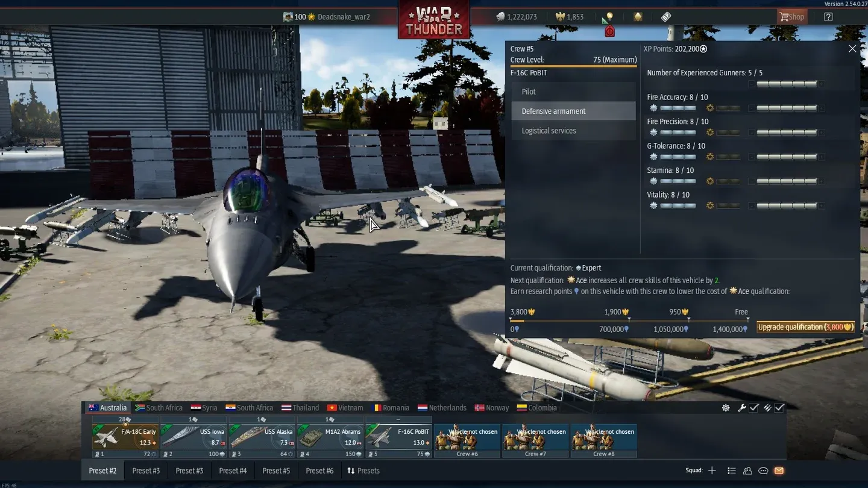The width and height of the screenshot is (868, 488).
Task: Open the Deadsnake_war2 player profile
Action: pos(326,17)
